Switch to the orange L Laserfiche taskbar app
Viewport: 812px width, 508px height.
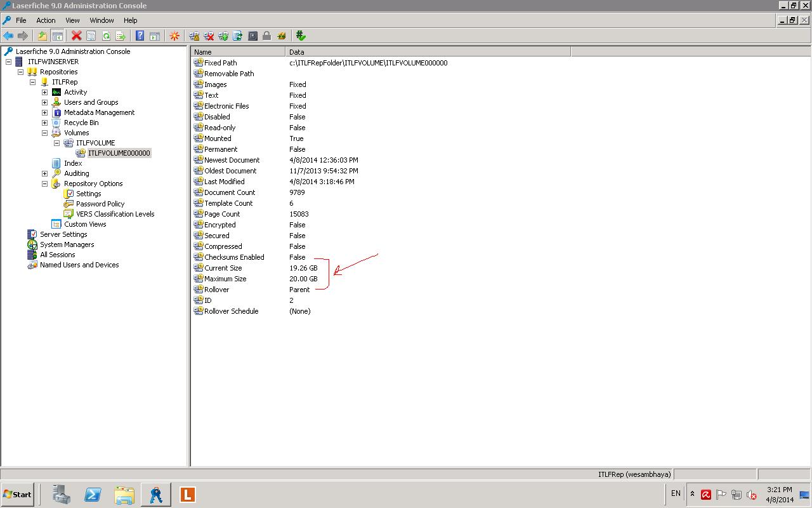pyautogui.click(x=187, y=494)
